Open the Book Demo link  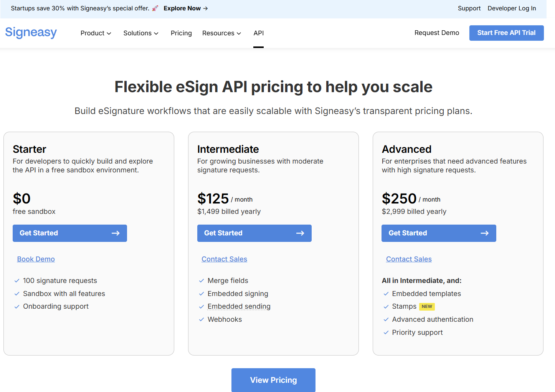[x=36, y=259]
